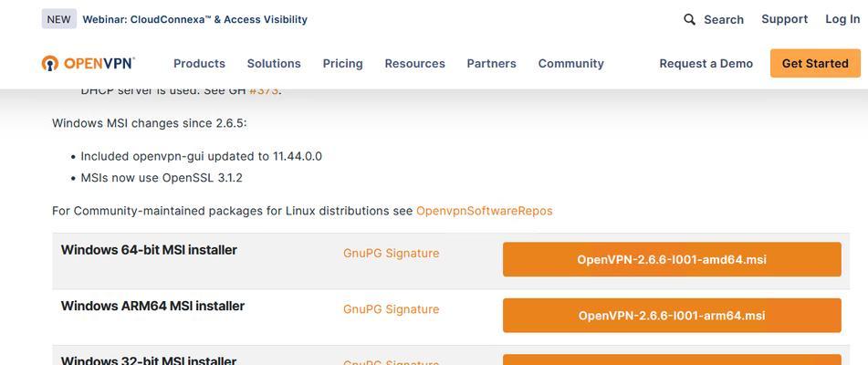Open the Solutions menu
This screenshot has height=365, width=868.
click(274, 63)
